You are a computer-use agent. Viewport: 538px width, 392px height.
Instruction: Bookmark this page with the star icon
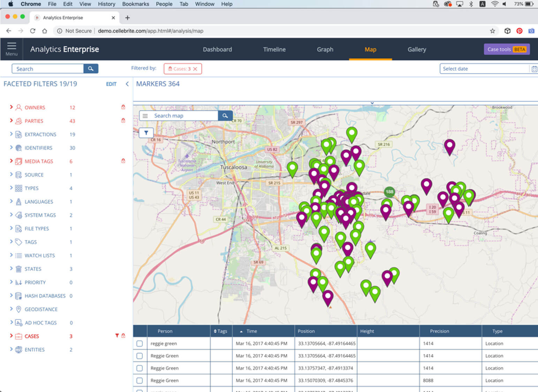tap(492, 31)
